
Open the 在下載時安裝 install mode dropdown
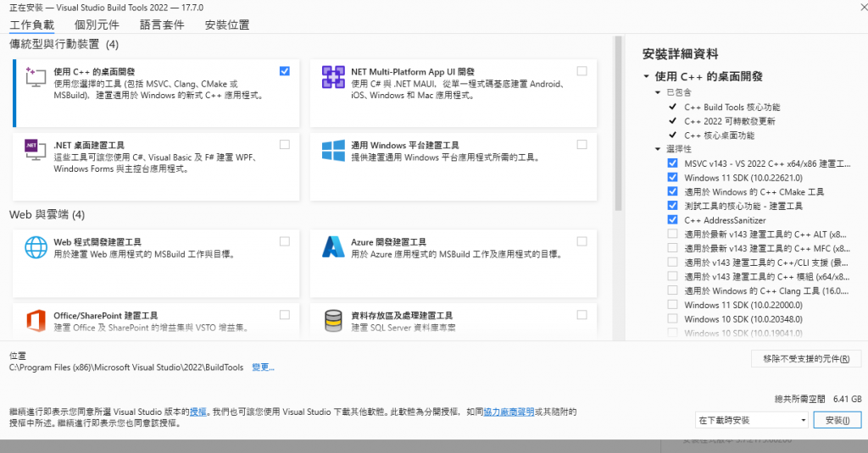[x=751, y=420]
